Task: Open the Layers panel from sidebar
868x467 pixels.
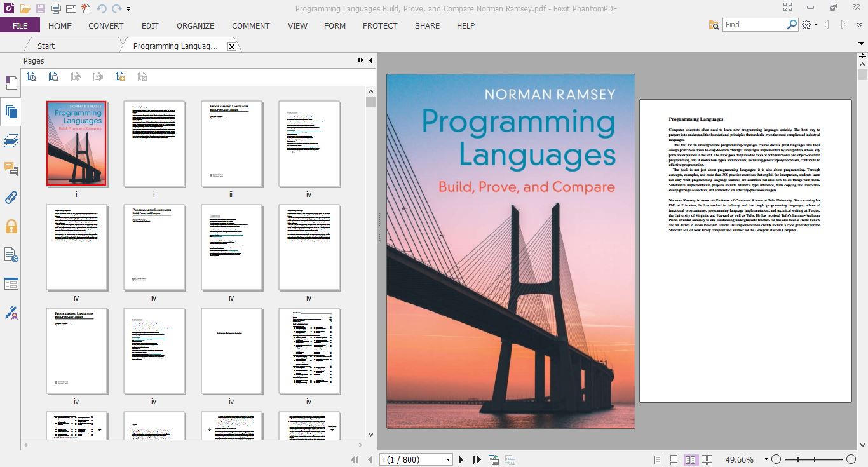Action: (x=11, y=140)
